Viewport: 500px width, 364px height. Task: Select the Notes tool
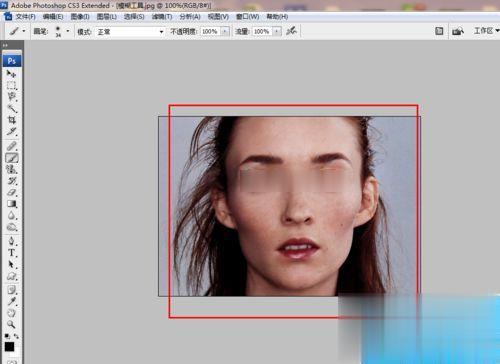tap(11, 289)
